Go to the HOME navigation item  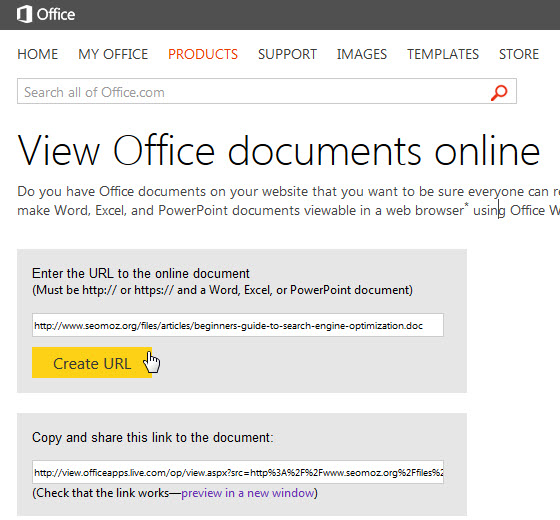pos(38,54)
